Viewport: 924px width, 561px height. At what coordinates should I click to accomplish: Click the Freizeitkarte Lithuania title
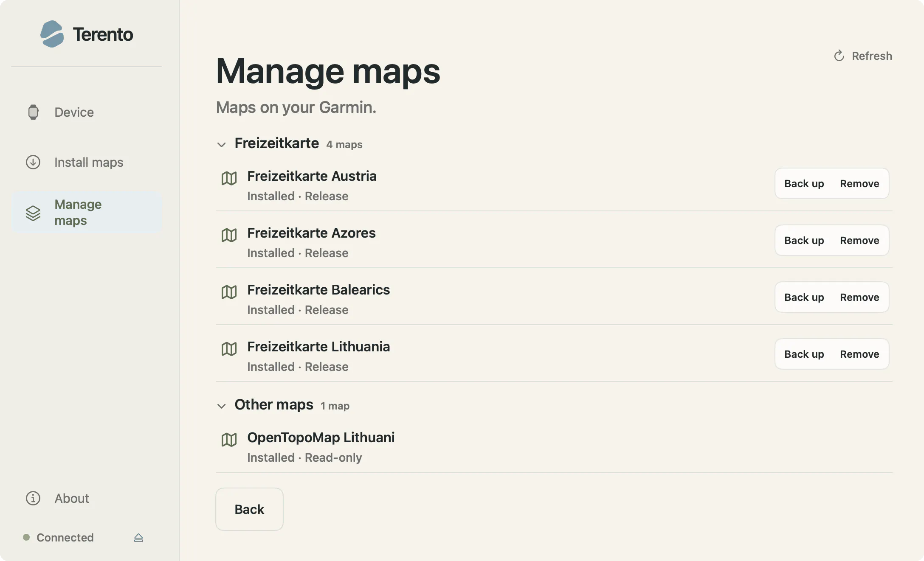318,347
